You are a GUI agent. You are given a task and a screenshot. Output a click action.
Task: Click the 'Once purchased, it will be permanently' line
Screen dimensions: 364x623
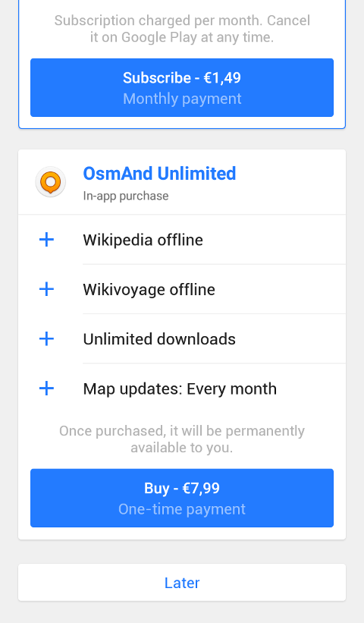click(182, 431)
